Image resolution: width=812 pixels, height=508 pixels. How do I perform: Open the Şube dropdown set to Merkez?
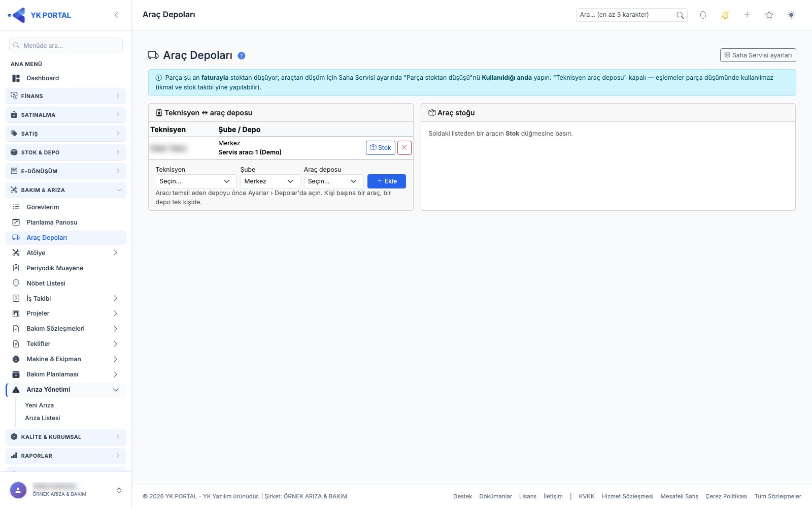coord(270,181)
